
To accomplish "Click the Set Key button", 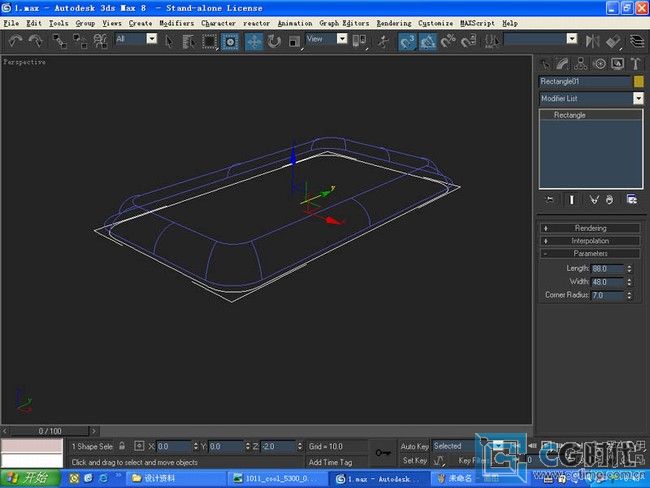I will click(414, 461).
